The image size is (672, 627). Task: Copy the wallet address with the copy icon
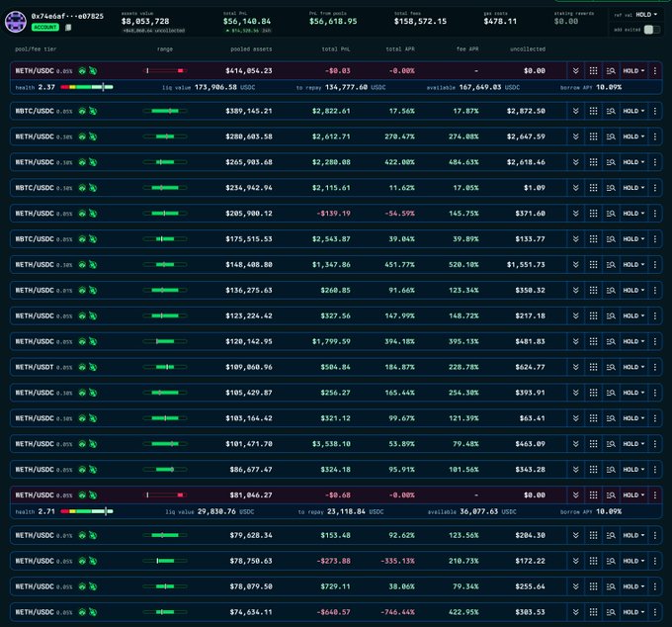pos(68,28)
